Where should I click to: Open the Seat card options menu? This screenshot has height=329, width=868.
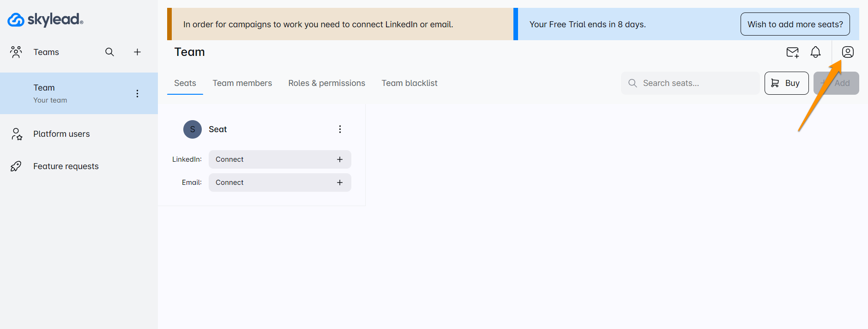tap(340, 129)
